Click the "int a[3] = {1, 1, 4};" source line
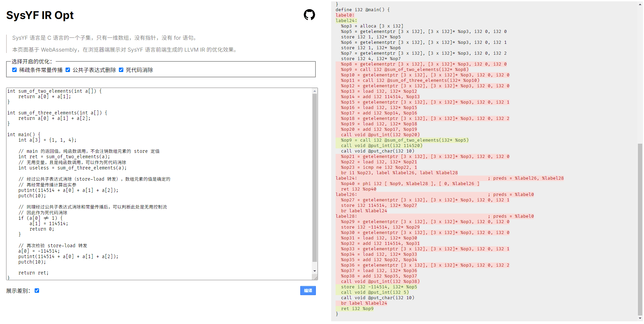The height and width of the screenshot is (324, 644). click(x=47, y=140)
